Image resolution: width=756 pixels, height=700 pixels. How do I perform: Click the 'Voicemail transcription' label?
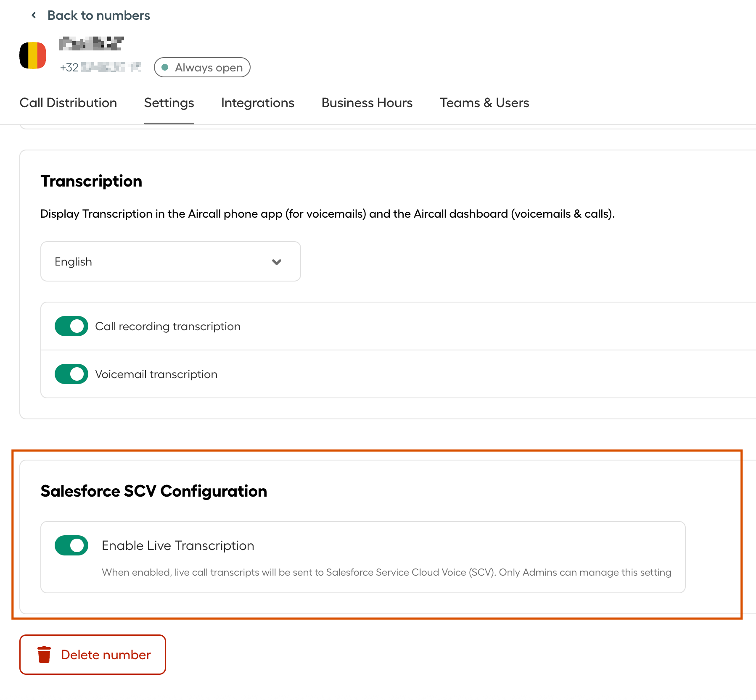pyautogui.click(x=156, y=374)
